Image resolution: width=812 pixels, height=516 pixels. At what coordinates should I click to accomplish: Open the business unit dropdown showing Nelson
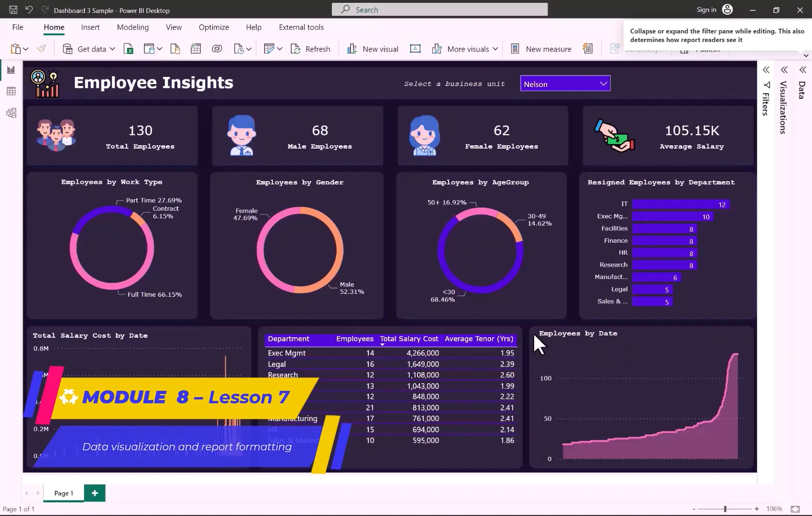[x=602, y=83]
